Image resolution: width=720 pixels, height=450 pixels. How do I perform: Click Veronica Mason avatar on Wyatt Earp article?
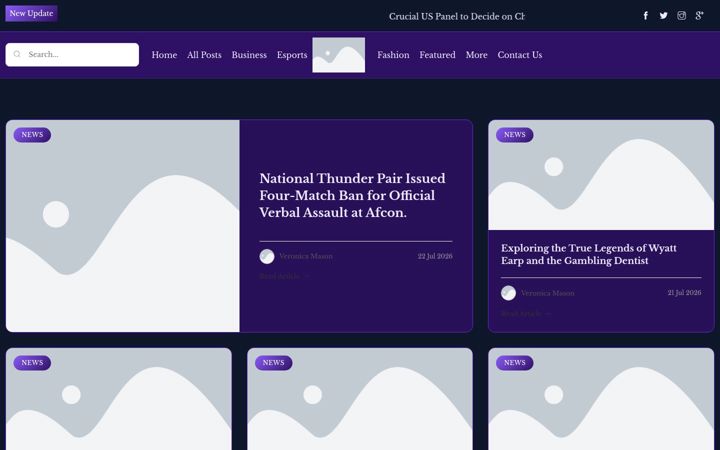click(x=508, y=293)
